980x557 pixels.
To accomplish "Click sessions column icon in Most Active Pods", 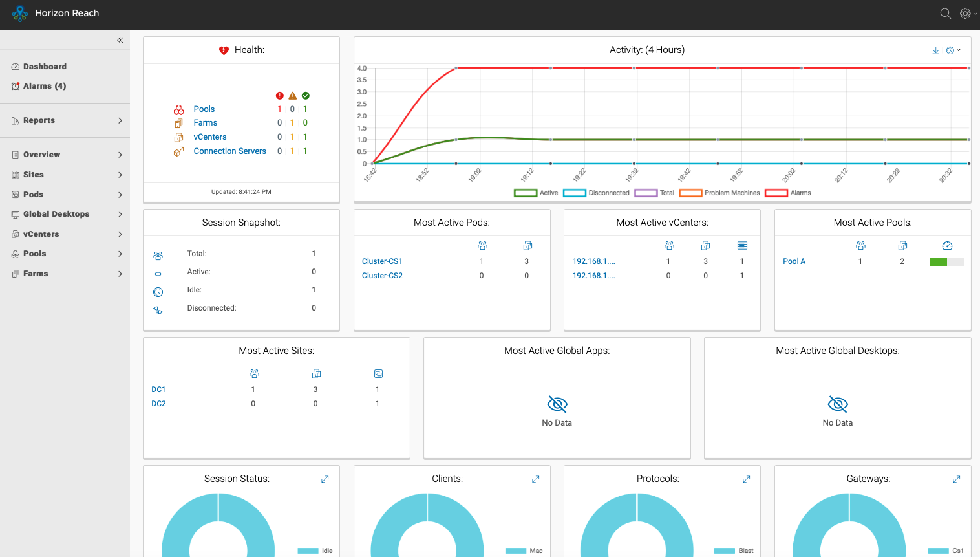I will (482, 246).
